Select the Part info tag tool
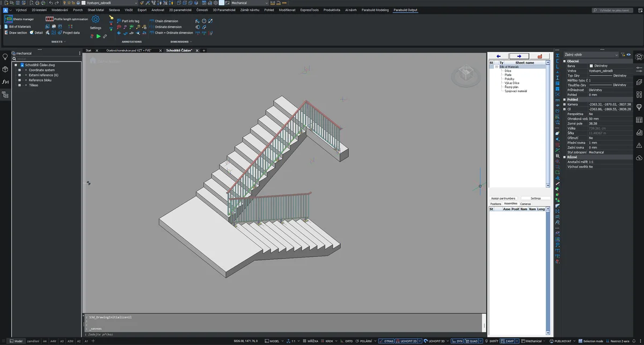The height and width of the screenshot is (345, 644). (130, 21)
